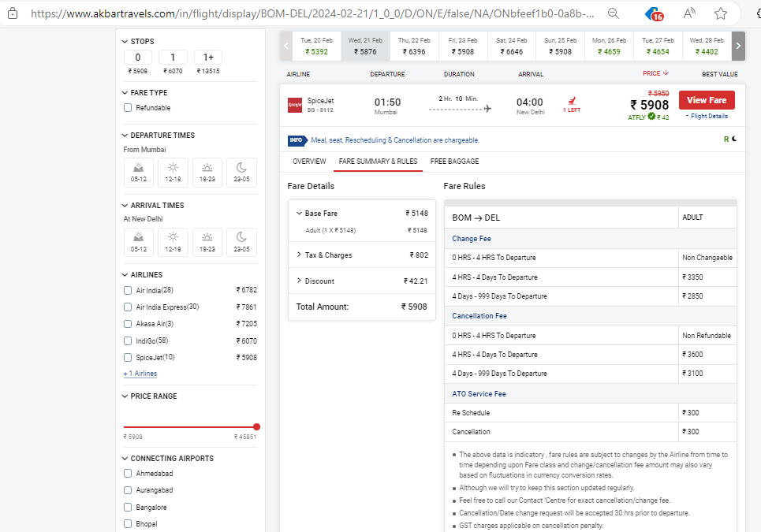This screenshot has height=532, width=761.
Task: Select morning 05-12 departure time icon
Action: click(x=139, y=172)
